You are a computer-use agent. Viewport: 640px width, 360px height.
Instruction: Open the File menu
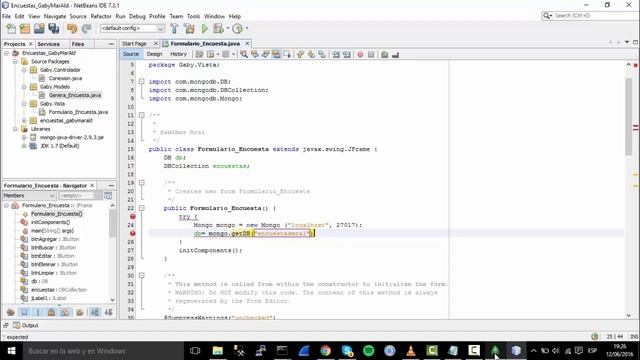click(6, 16)
